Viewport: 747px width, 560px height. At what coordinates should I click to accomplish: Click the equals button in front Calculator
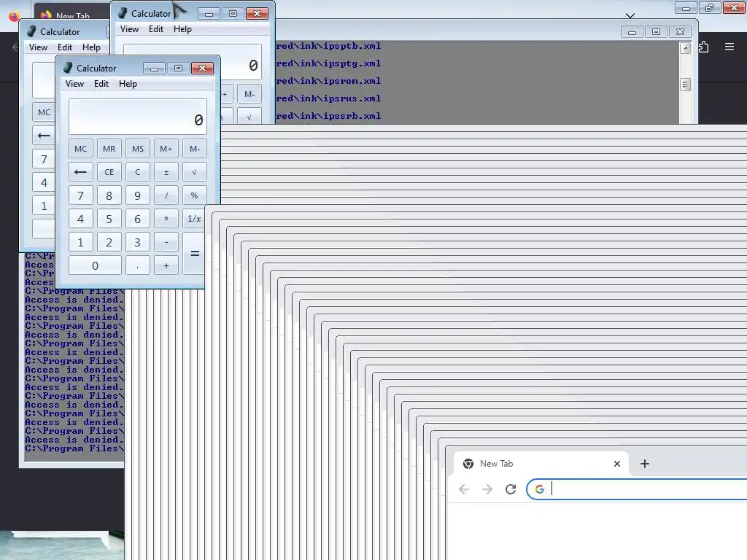(194, 253)
